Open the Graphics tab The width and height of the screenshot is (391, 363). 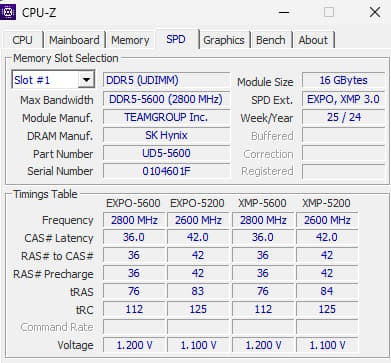click(x=224, y=40)
